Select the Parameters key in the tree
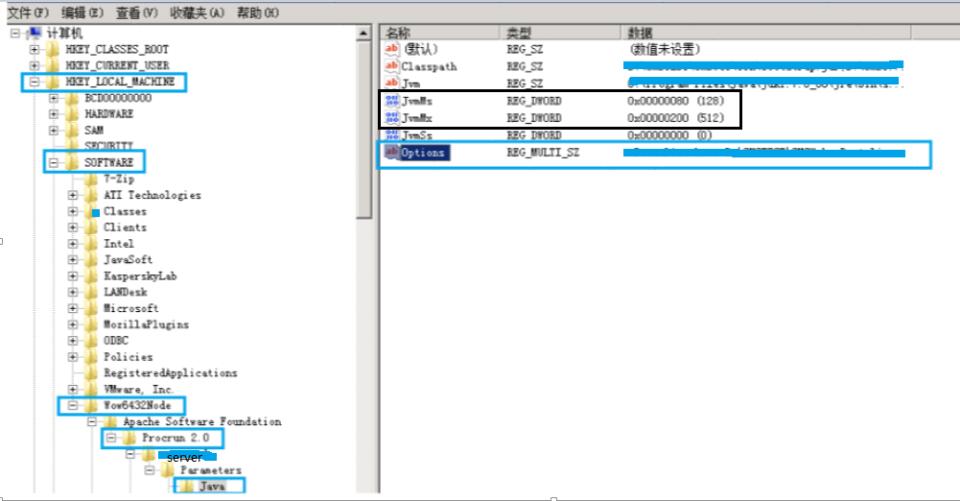 pos(211,470)
